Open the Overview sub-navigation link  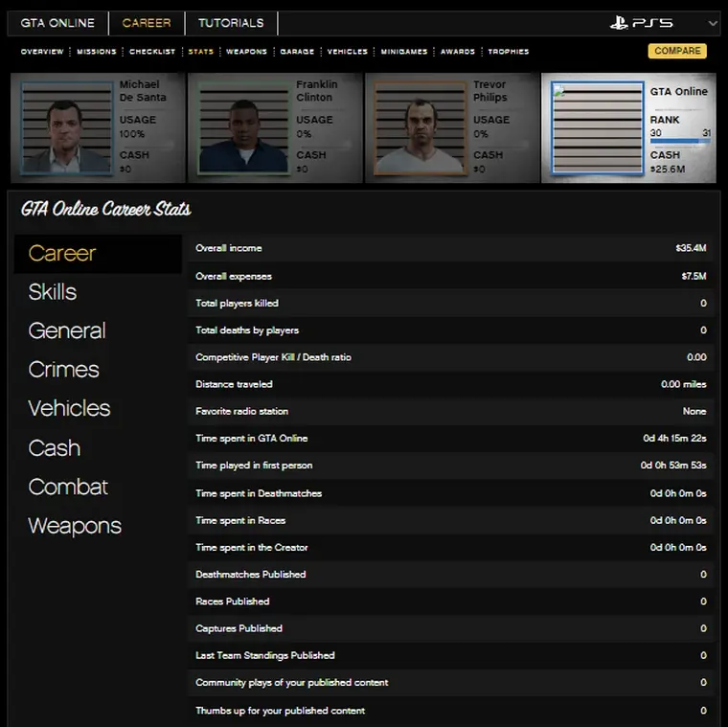point(42,52)
